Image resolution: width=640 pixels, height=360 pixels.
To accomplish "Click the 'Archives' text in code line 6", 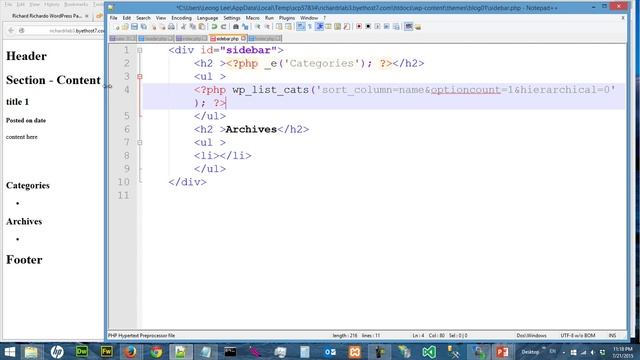I will pos(251,129).
